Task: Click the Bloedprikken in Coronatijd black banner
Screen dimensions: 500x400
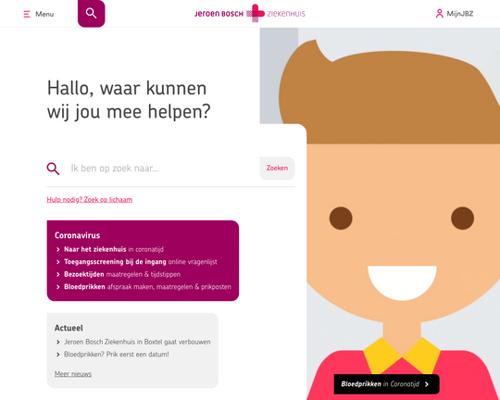Action: (x=387, y=384)
